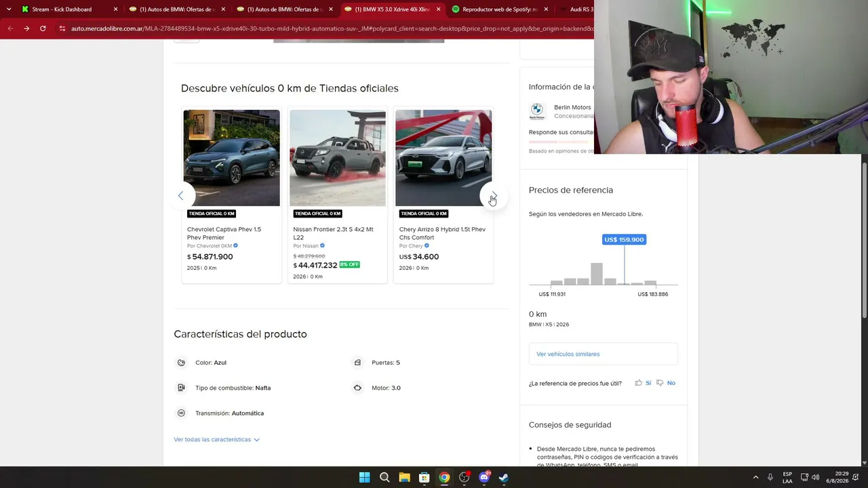868x488 pixels.
Task: Click the volume speaker tray icon
Action: pos(815,477)
